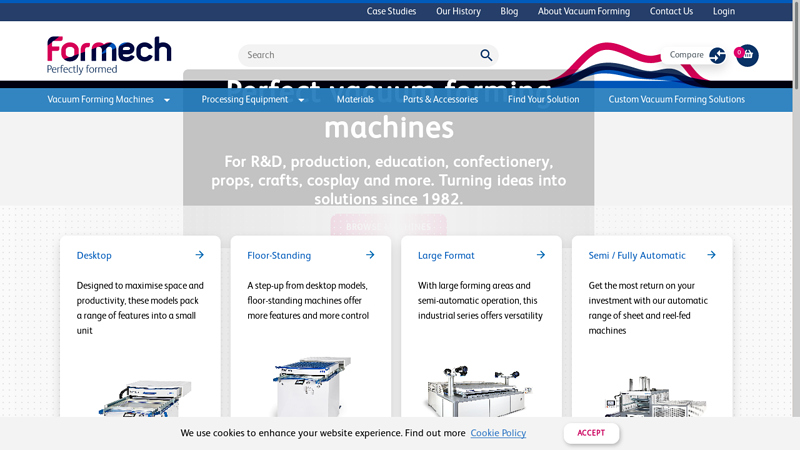Open the Contact Us page

671,11
